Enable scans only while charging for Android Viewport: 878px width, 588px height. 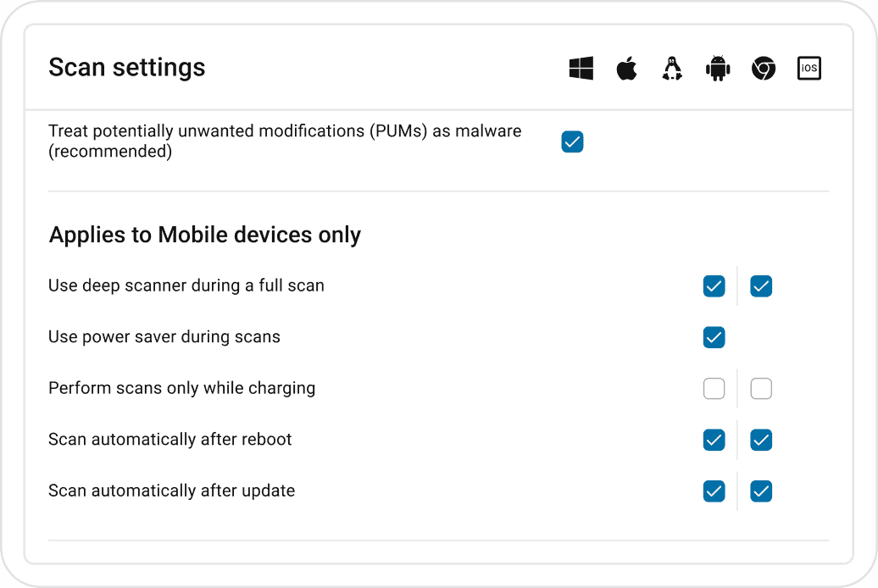(714, 389)
